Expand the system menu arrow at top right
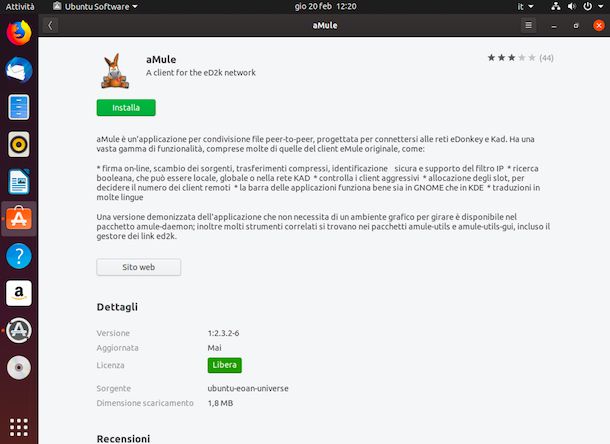Screen dimensions: 610x444 pos(600,7)
